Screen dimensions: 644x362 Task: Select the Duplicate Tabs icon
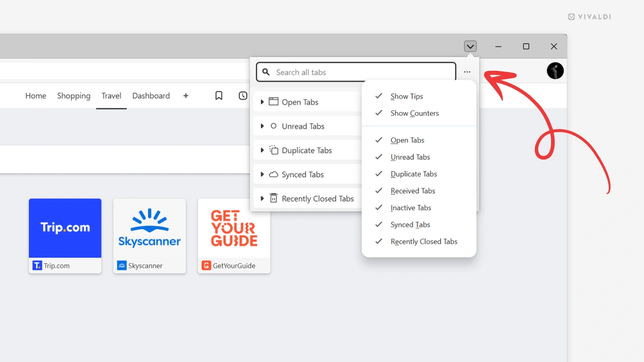[x=274, y=150]
